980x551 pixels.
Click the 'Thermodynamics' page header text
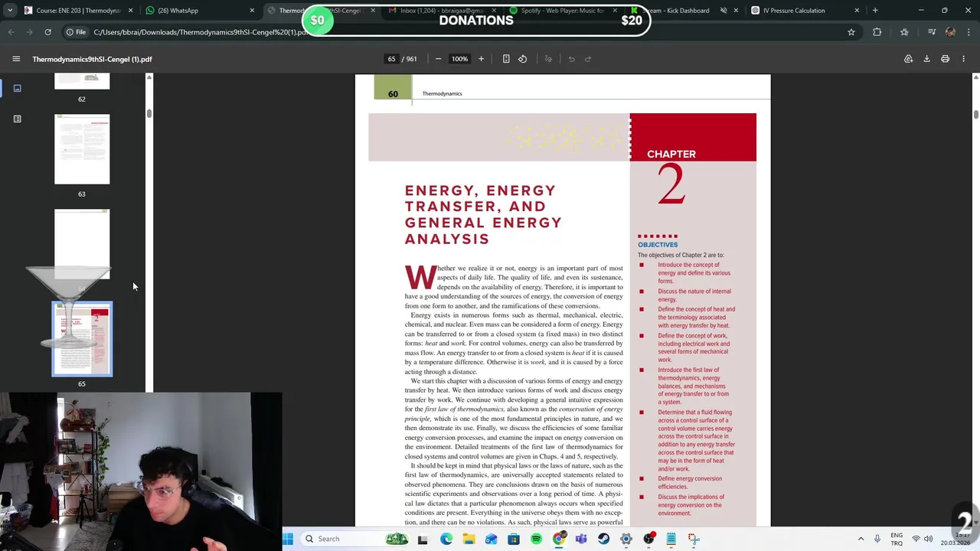tap(442, 93)
